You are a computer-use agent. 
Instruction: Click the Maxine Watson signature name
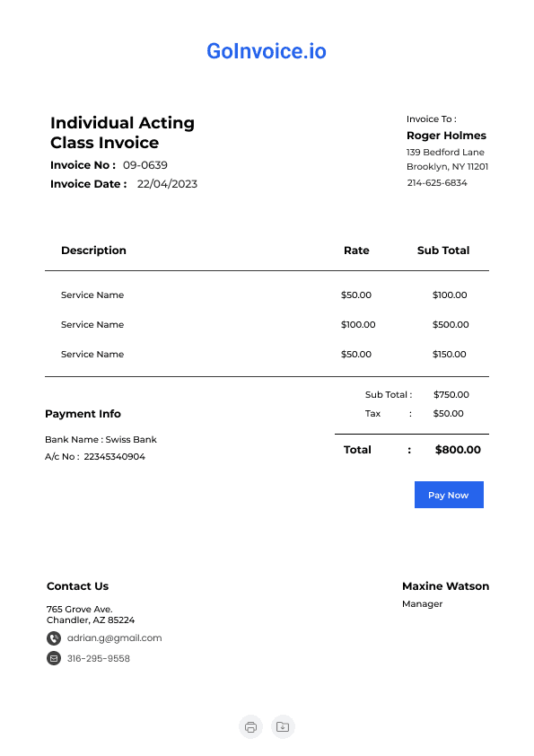[446, 585]
